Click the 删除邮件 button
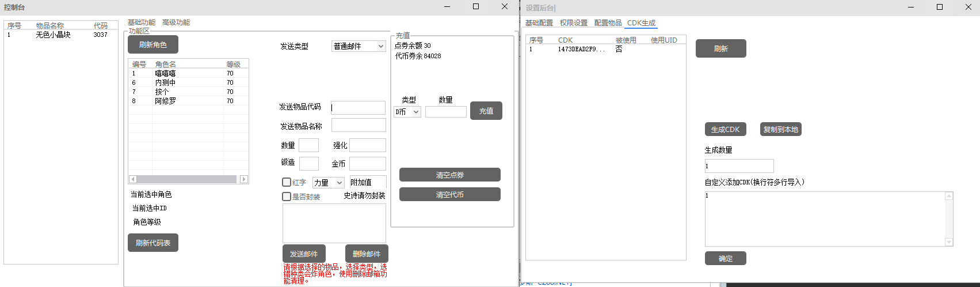This screenshot has height=287, width=980. (x=367, y=254)
